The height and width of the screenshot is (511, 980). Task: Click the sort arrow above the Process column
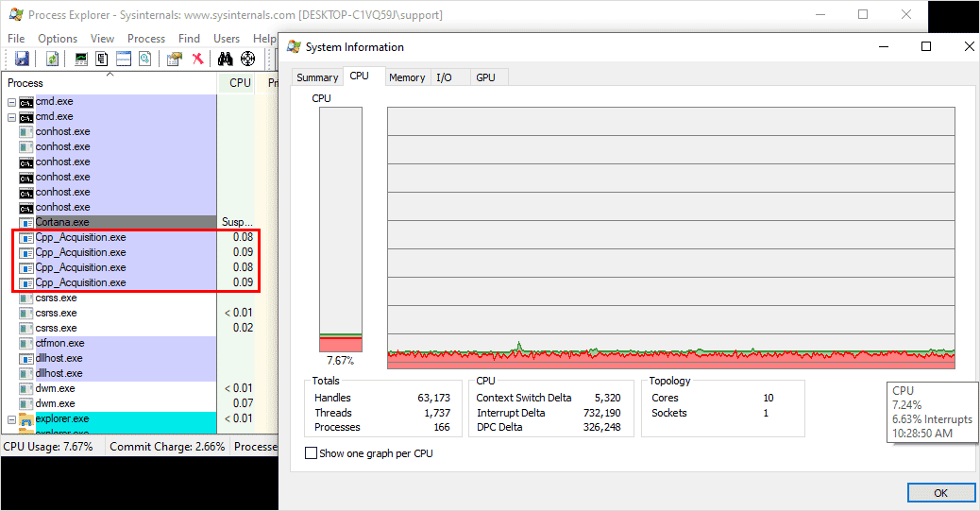coord(110,75)
